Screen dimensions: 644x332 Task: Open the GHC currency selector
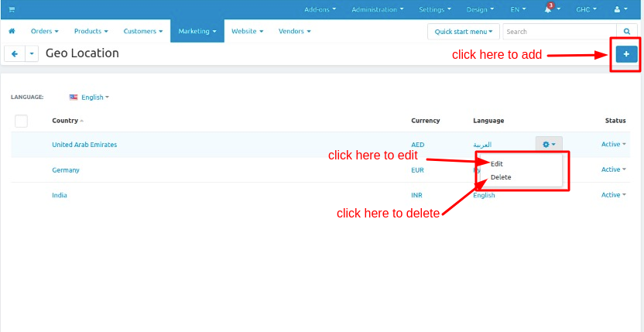[587, 9]
